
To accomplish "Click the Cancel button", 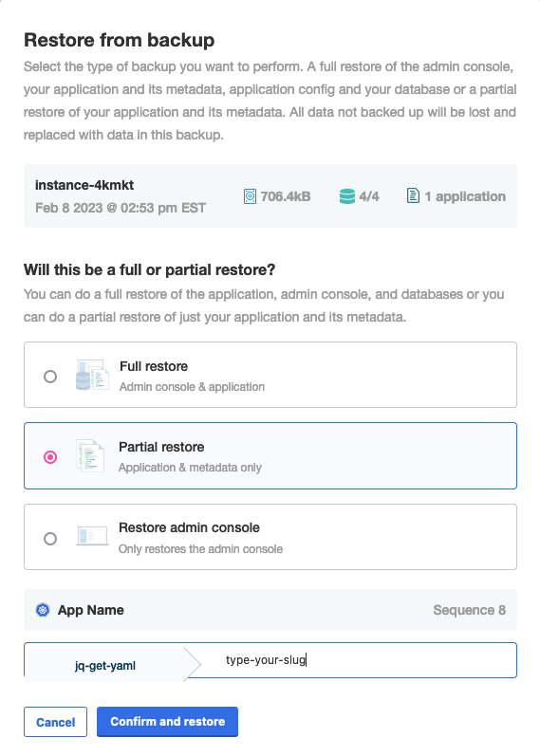I will tap(55, 722).
